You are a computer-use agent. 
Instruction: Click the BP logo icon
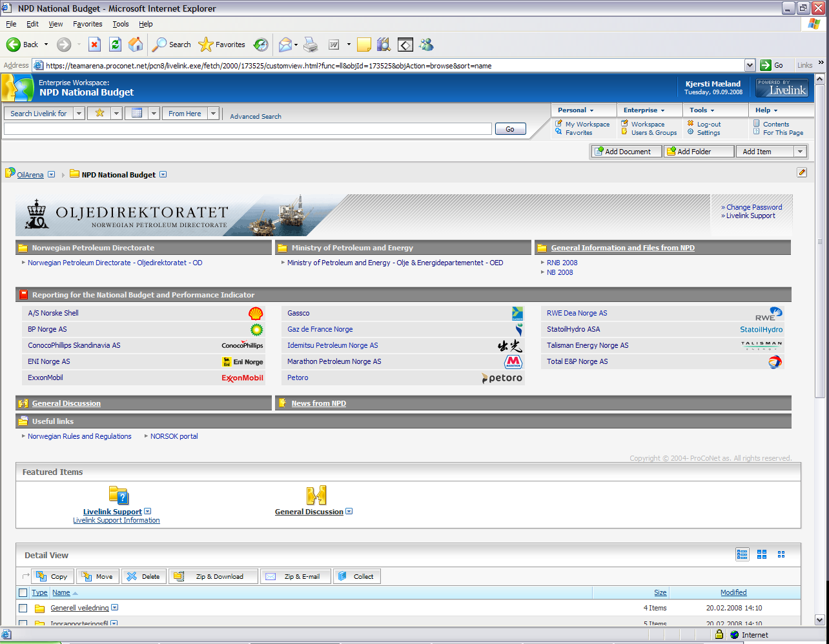(x=256, y=330)
